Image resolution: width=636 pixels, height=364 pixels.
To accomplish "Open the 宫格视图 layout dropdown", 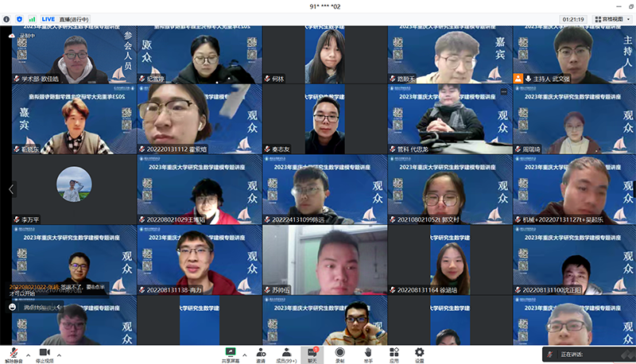I will [612, 19].
